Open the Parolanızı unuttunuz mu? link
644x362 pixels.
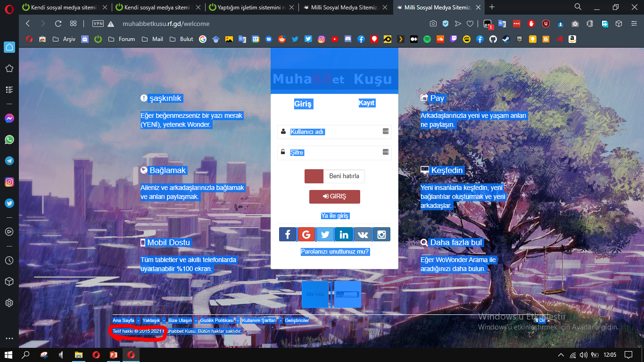point(335,252)
